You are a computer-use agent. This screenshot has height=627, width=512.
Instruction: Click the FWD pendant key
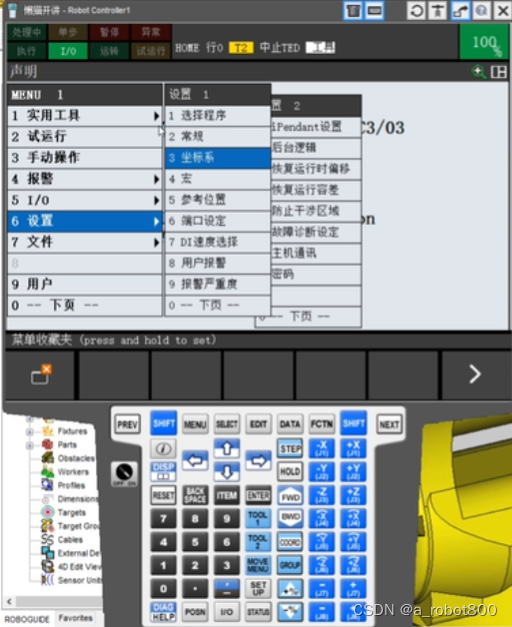tap(290, 495)
